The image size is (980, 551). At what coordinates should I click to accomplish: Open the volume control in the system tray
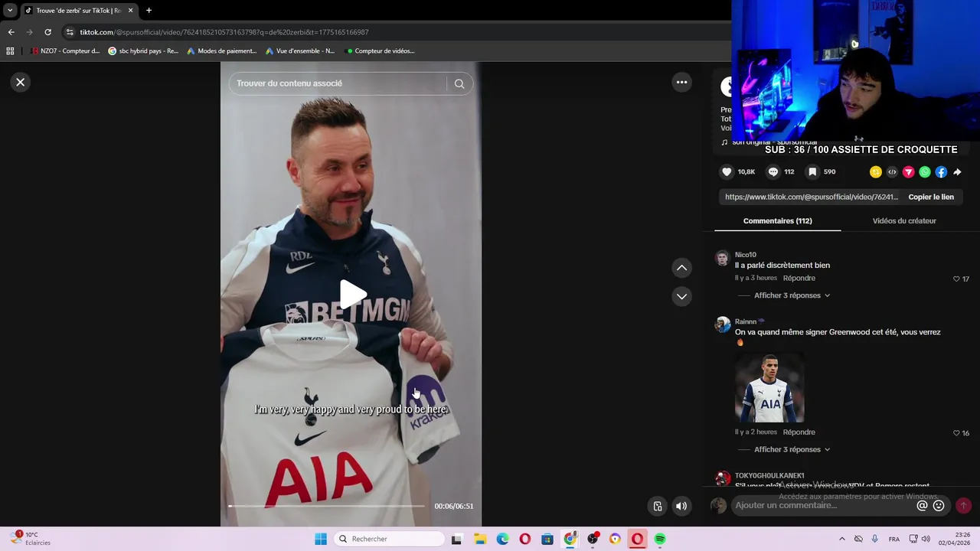click(x=926, y=539)
